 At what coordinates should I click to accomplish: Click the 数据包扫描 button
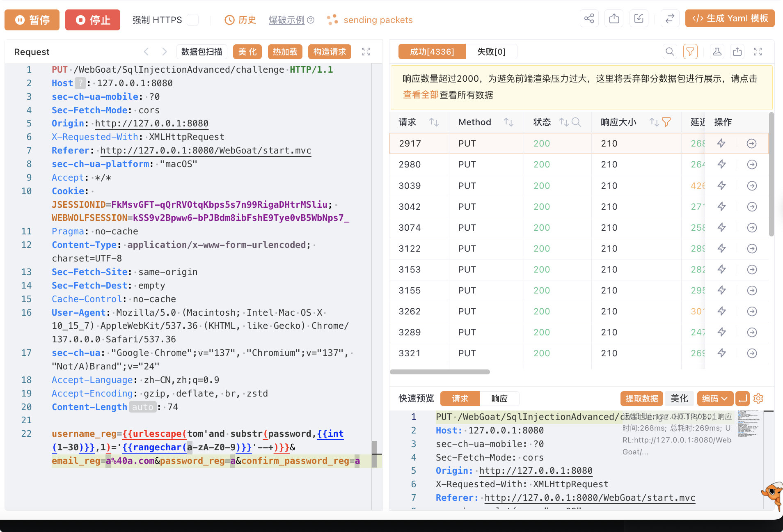pos(202,52)
